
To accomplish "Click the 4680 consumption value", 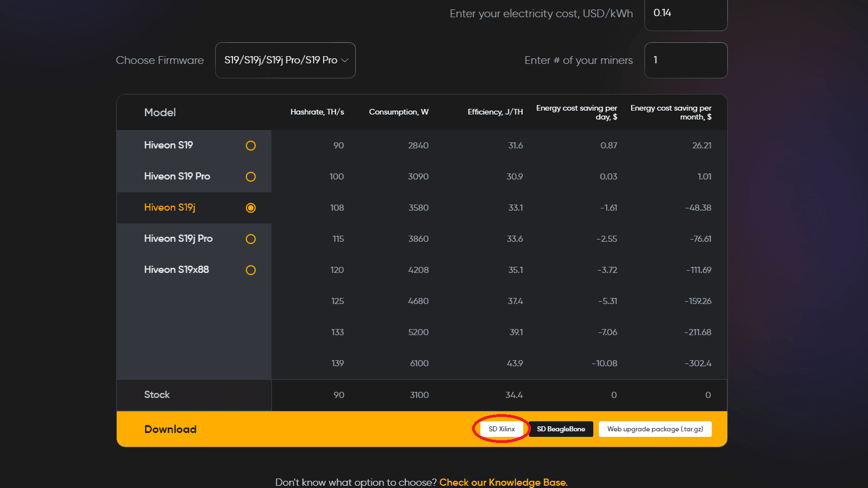I will [x=418, y=301].
